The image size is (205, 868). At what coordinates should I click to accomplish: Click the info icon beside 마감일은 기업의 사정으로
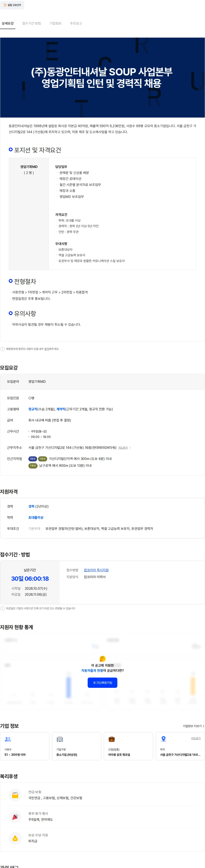click(x=2, y=609)
